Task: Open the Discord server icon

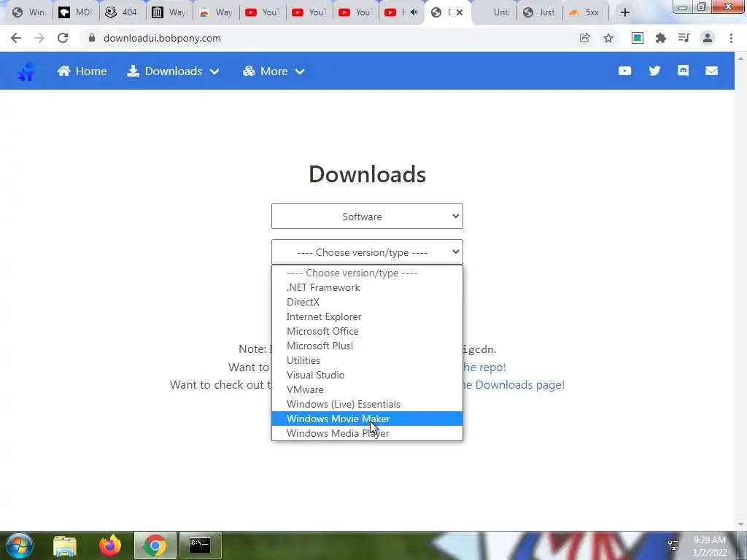Action: tap(683, 71)
